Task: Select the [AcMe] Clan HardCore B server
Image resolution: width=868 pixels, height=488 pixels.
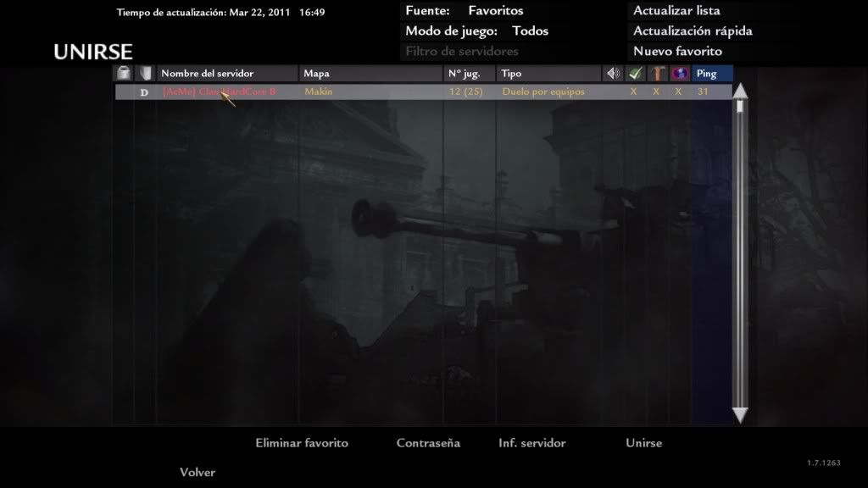Action: [220, 91]
